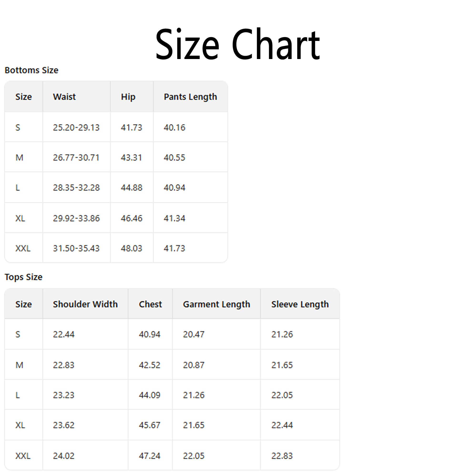Click the Sleeve Length column header
The image size is (476, 476).
pyautogui.click(x=300, y=304)
